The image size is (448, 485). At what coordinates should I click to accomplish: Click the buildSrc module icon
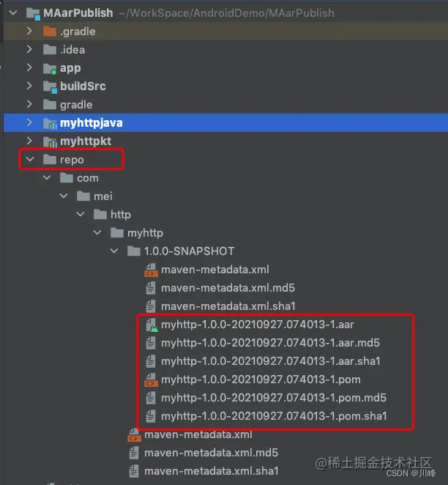coord(50,87)
